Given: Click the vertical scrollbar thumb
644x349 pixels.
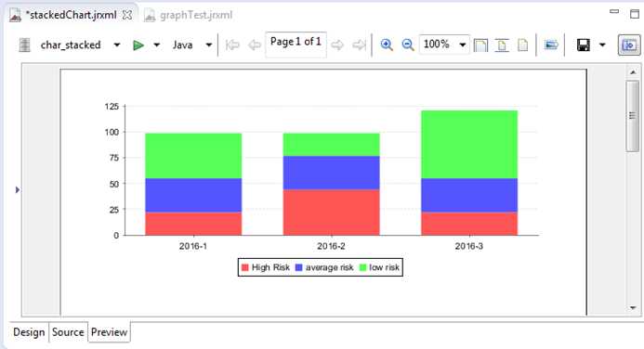Looking at the screenshot, I should pos(633,116).
